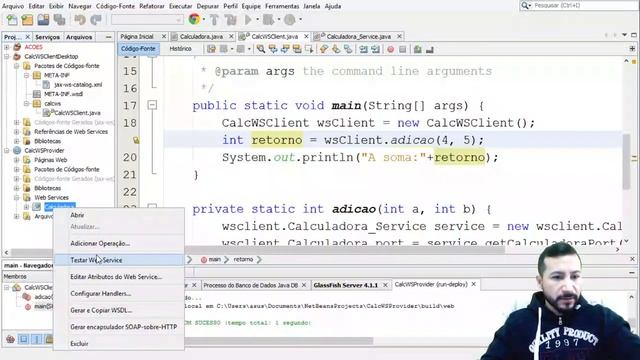640x360 pixels.
Task: Click the Profile Project icon
Action: tap(289, 20)
